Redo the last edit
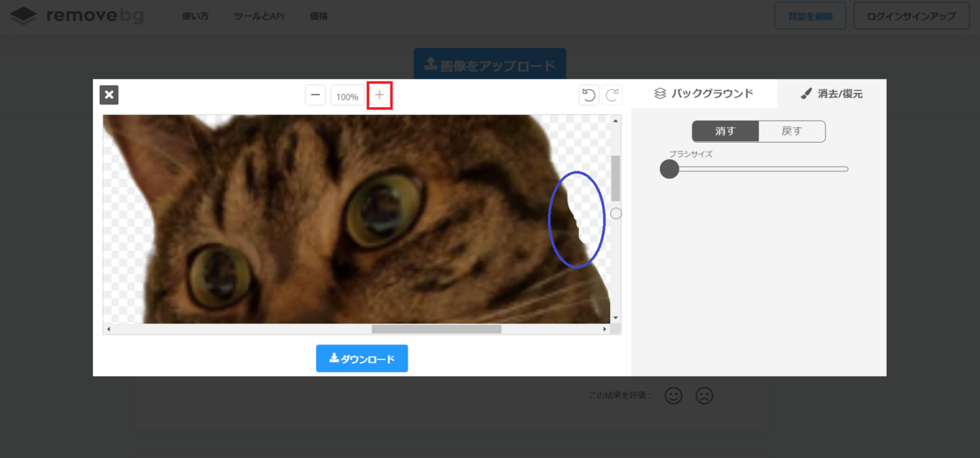The image size is (980, 458). tap(612, 96)
